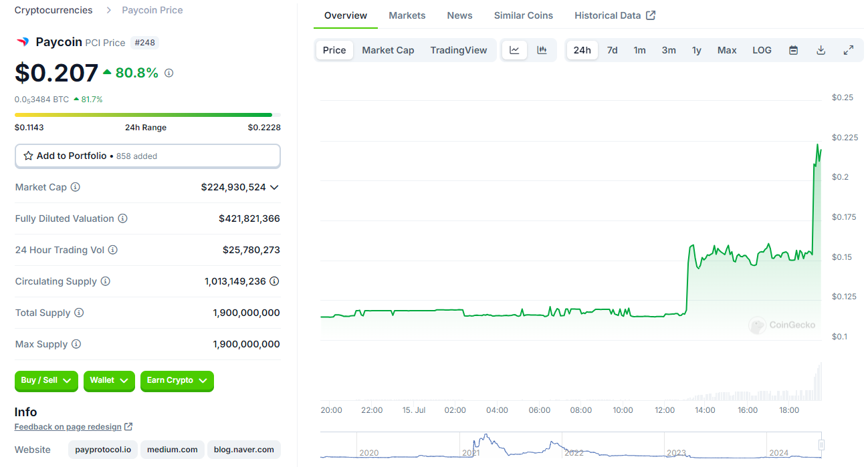
Task: Download chart data icon
Action: (821, 50)
